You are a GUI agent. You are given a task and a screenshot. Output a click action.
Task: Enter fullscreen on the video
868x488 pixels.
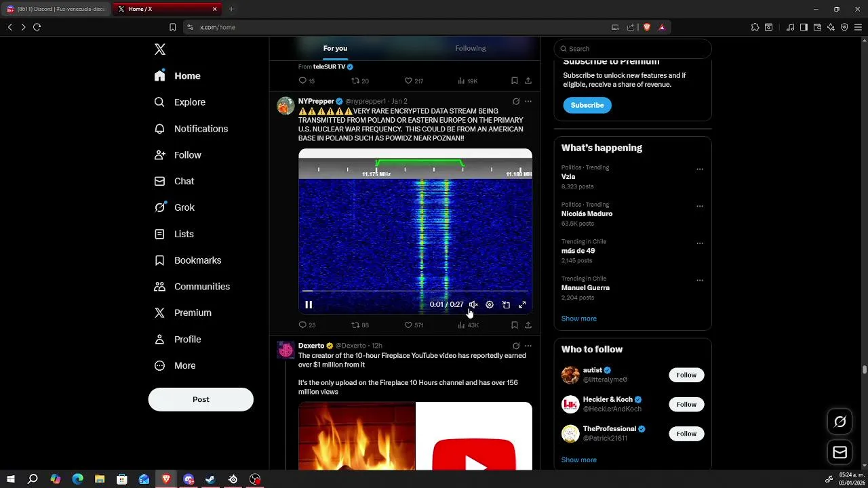pyautogui.click(x=522, y=305)
